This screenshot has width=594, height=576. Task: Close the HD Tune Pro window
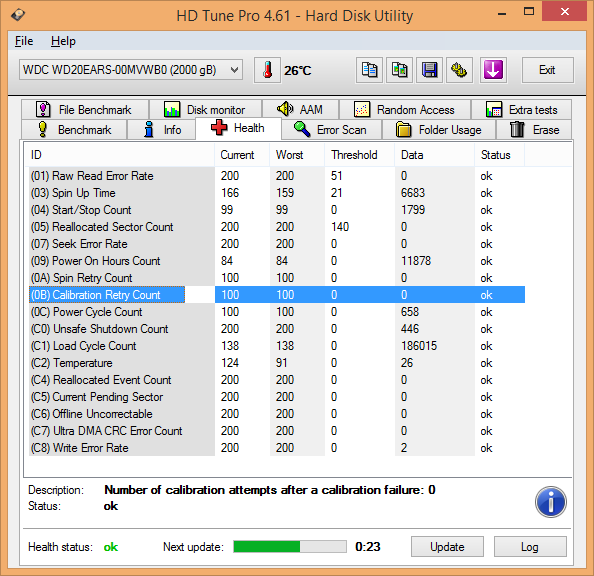pos(565,12)
